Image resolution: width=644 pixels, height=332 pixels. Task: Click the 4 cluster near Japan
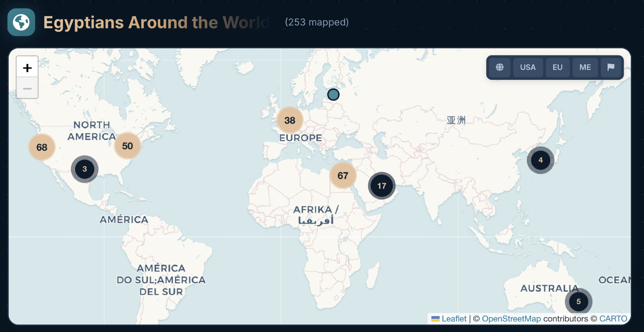click(x=540, y=160)
